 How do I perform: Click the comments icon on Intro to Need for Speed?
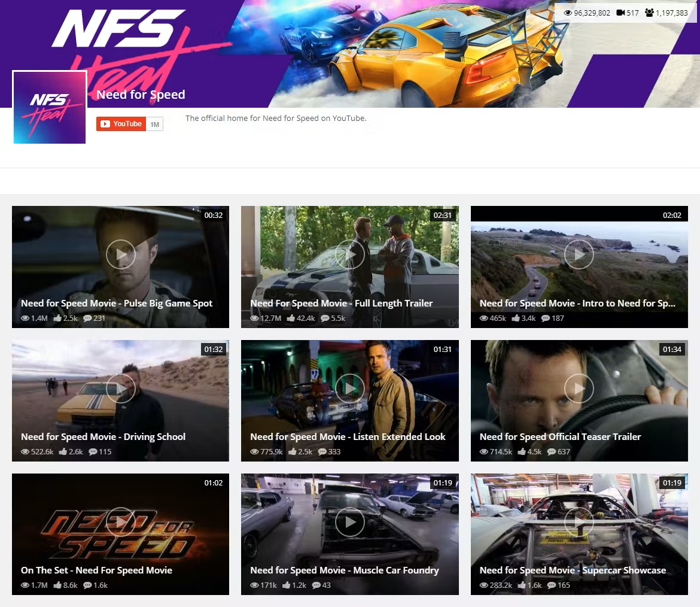tap(546, 318)
